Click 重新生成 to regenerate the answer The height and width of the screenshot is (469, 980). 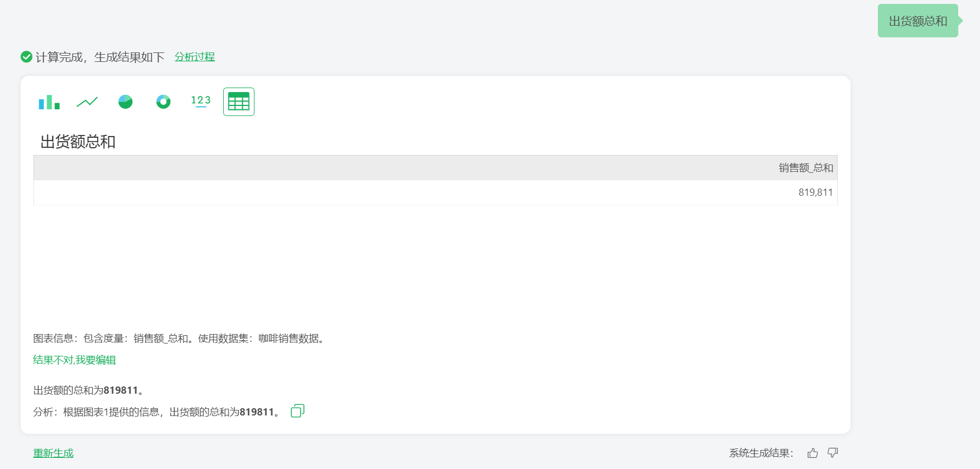pos(53,453)
